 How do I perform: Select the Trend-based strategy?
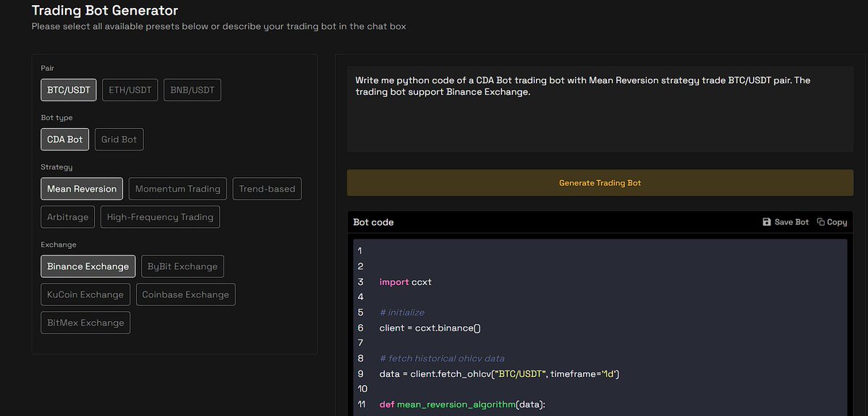tap(268, 189)
